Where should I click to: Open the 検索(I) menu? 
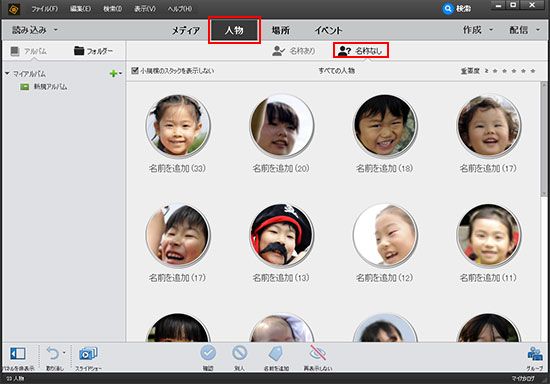[112, 9]
